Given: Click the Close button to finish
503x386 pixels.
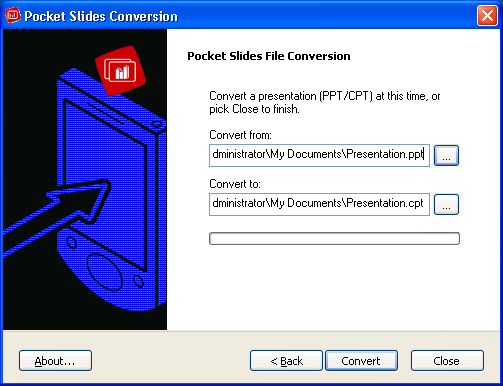Looking at the screenshot, I should [447, 360].
